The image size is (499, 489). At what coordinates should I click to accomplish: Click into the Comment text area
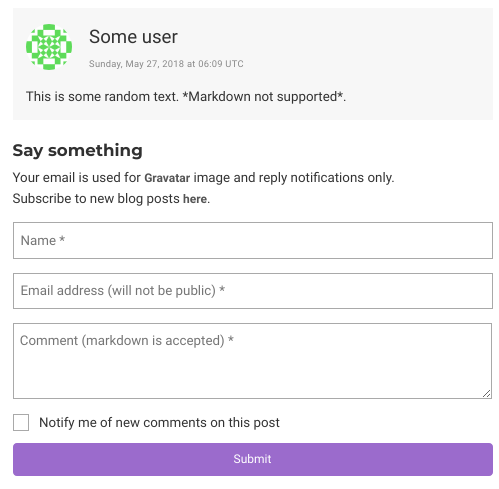[x=252, y=361]
